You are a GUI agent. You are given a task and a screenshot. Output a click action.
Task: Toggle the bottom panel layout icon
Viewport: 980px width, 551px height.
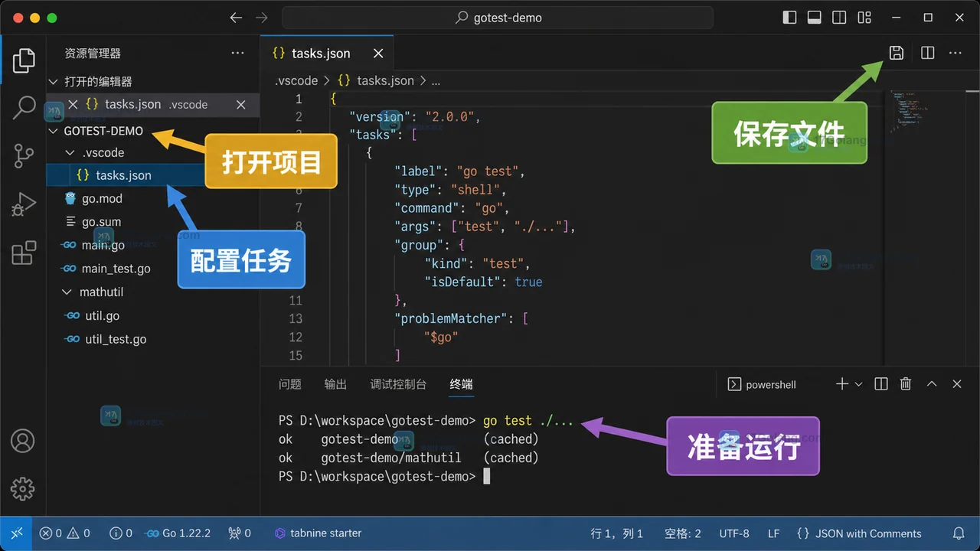815,18
